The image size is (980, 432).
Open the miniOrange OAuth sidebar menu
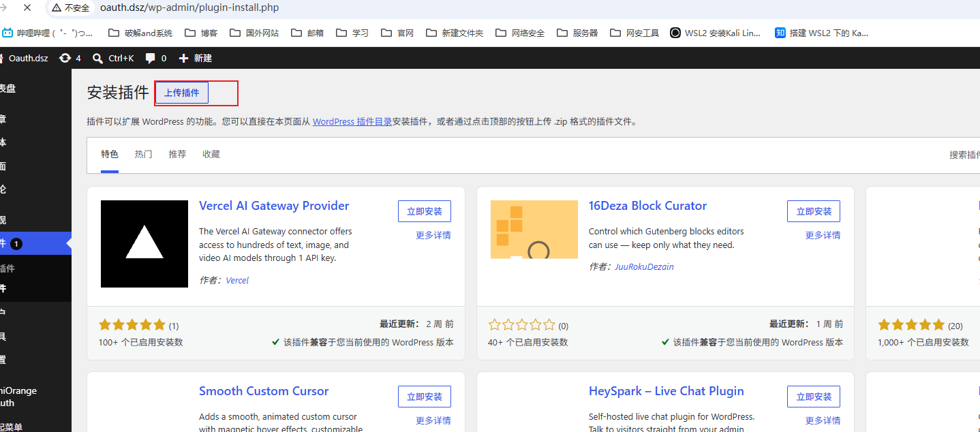point(35,397)
